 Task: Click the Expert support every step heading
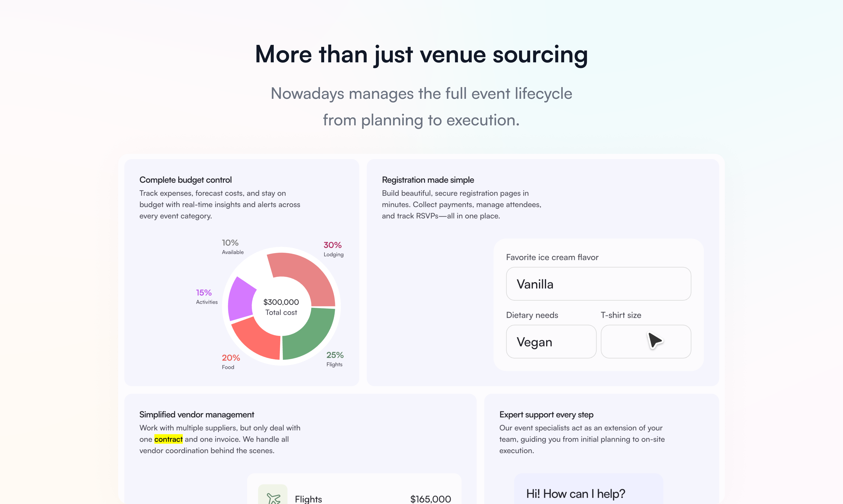[x=546, y=414]
